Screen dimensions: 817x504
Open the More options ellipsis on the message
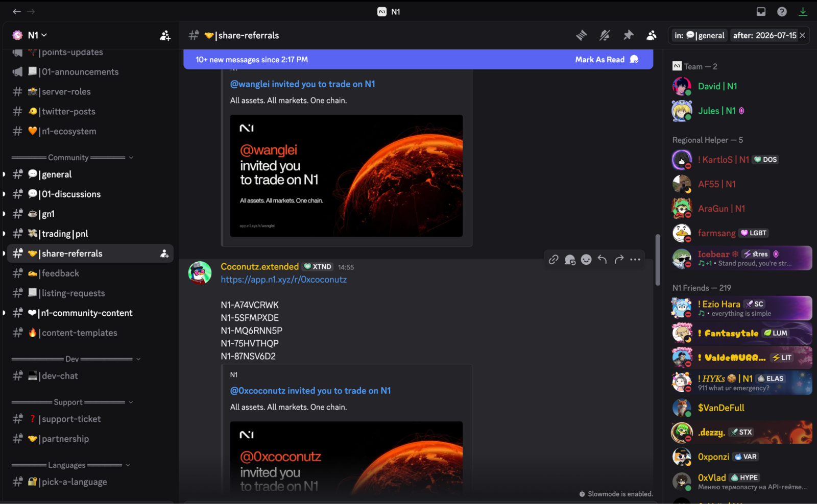click(635, 260)
